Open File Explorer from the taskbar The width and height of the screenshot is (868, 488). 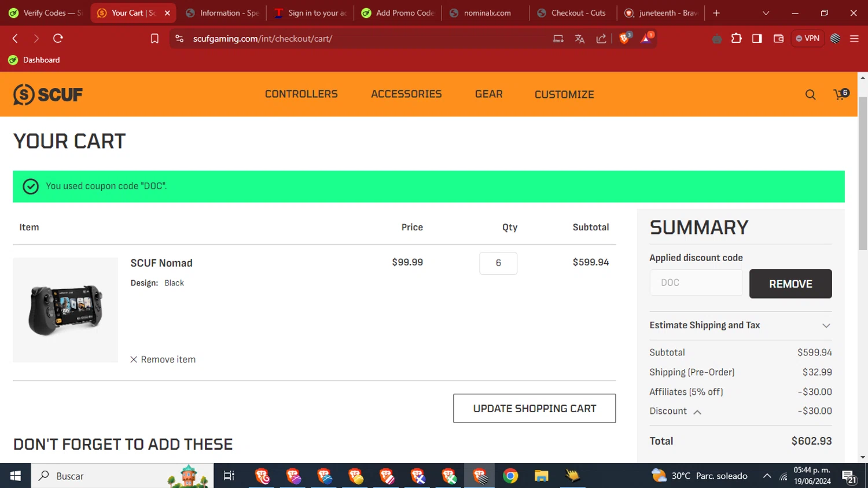[x=541, y=476]
